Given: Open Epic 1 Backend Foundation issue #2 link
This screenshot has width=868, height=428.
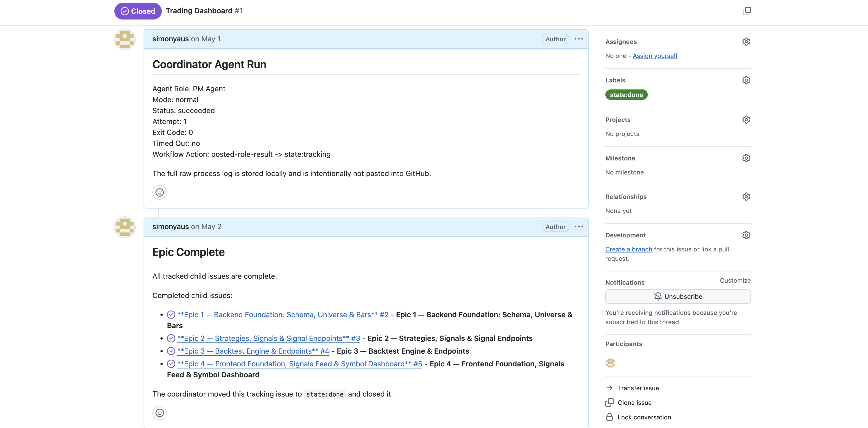Looking at the screenshot, I should (x=282, y=314).
